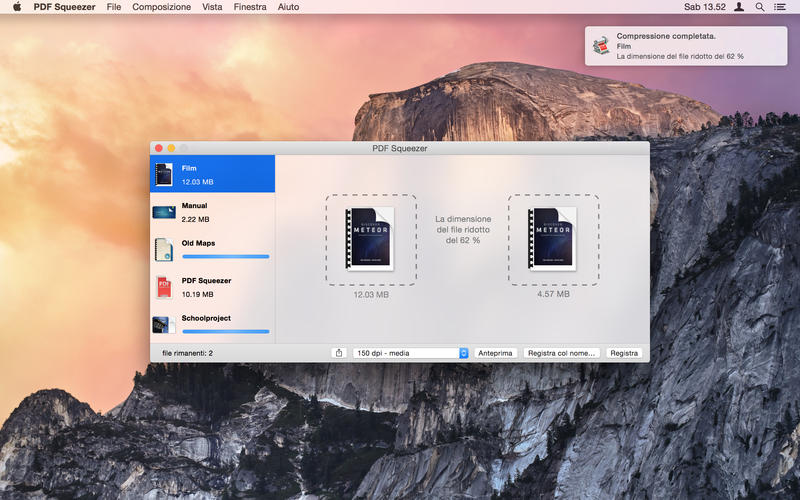
Task: Click the share icon in bottom toolbar
Action: click(x=339, y=353)
